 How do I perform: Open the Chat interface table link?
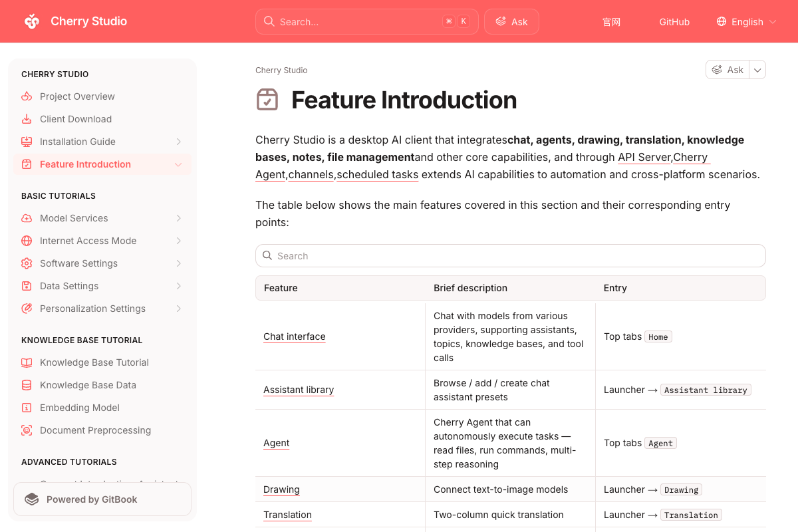click(x=295, y=336)
